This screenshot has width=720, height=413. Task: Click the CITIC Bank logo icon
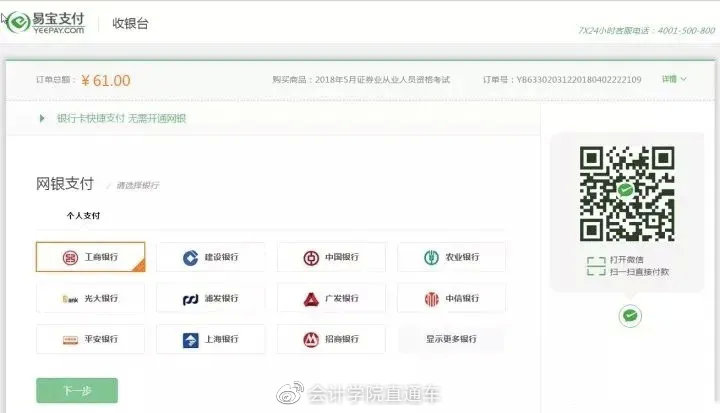pyautogui.click(x=431, y=299)
